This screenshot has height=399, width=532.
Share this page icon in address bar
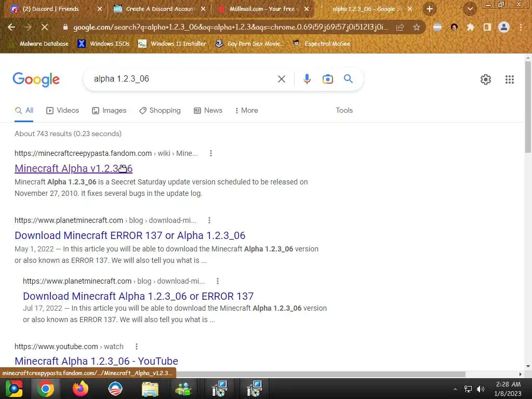400,28
